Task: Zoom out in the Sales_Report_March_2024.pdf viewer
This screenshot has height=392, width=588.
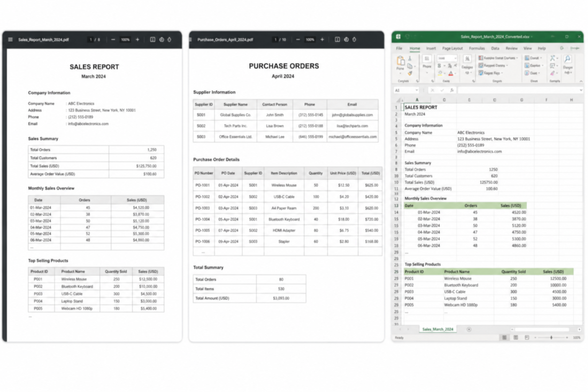Action: (113, 39)
